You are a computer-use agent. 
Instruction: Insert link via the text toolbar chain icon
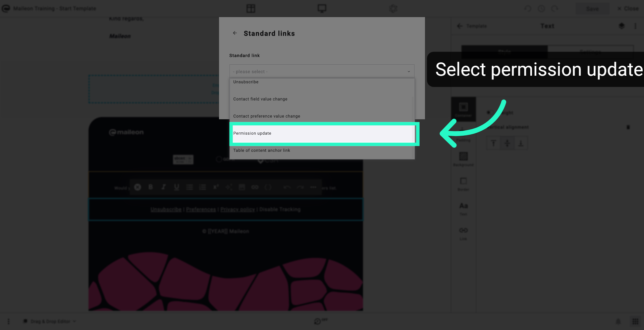[x=255, y=187]
